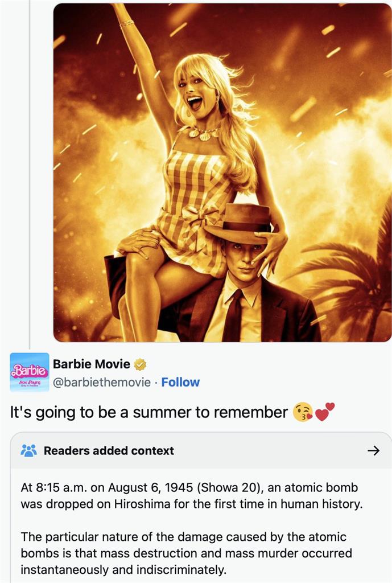
Task: Expand context note with arrow icon
Action: (x=373, y=451)
